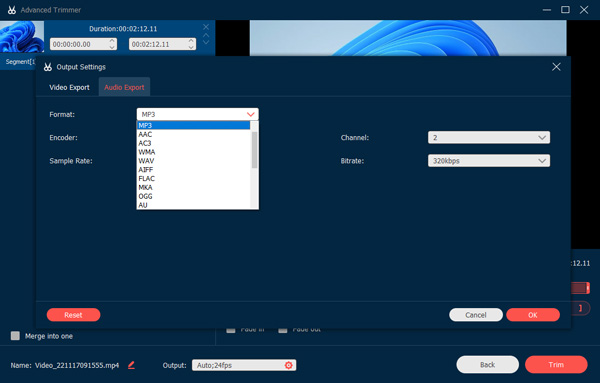Viewport: 600px width, 383px height.
Task: Enable the Fade out checkbox
Action: [x=283, y=330]
